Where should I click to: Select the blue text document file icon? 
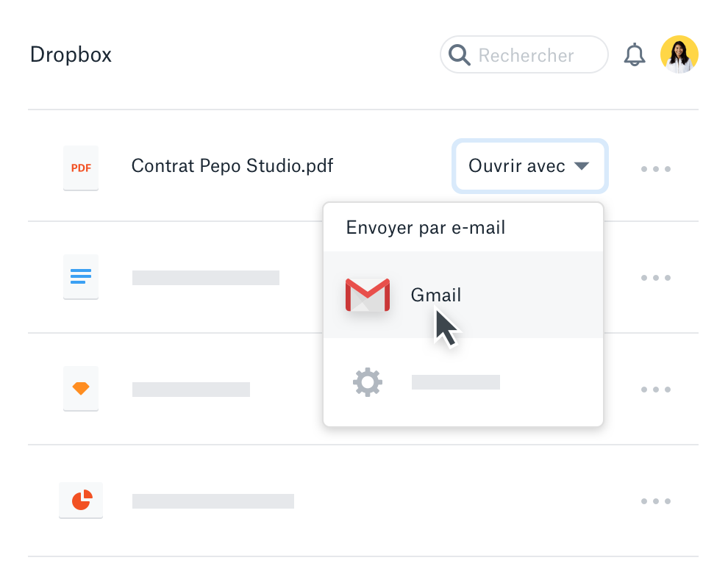(81, 276)
